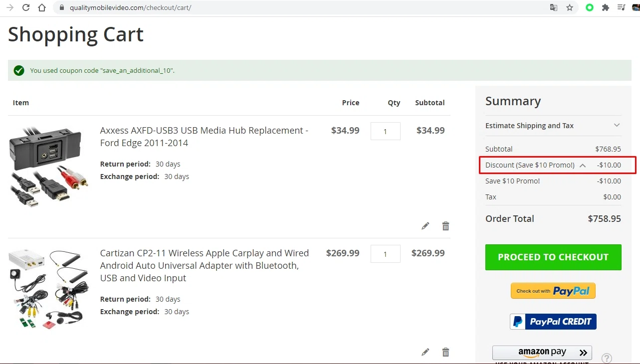This screenshot has height=364, width=640.
Task: Click Proceed to Checkout button
Action: [x=553, y=257]
